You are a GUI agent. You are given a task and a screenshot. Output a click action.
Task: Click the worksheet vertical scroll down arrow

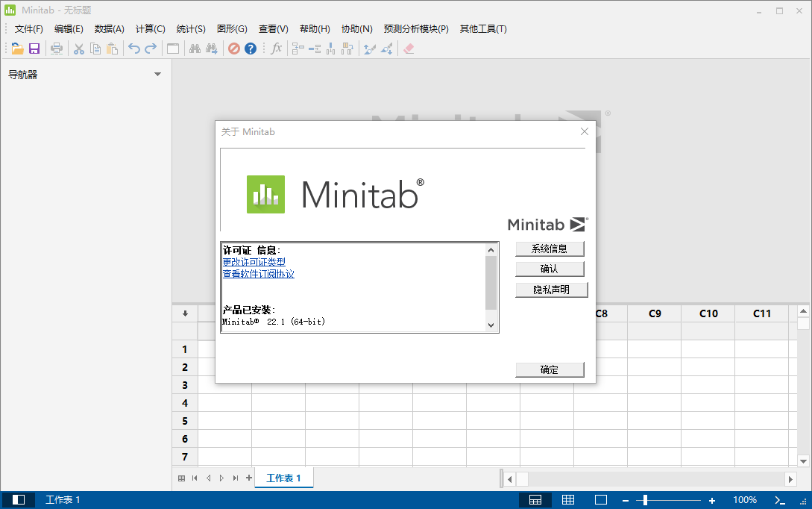click(803, 460)
